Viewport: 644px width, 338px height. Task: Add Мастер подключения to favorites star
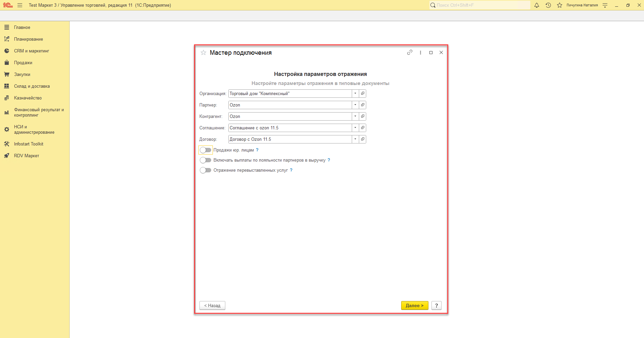coord(203,53)
